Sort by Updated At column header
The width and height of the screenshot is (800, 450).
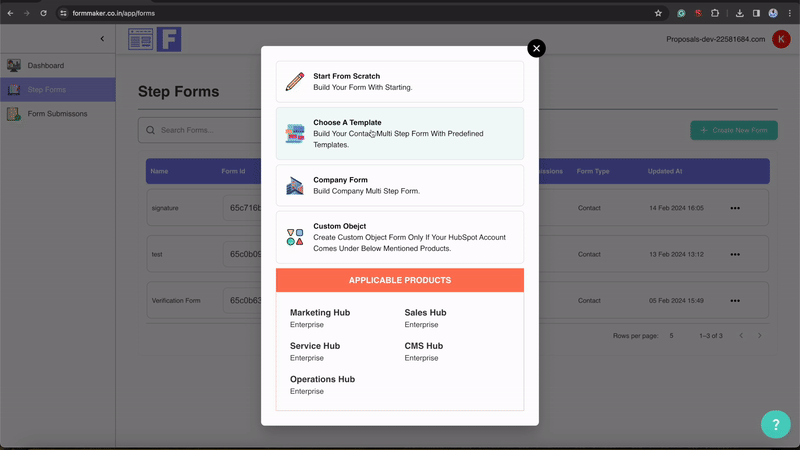tap(665, 171)
